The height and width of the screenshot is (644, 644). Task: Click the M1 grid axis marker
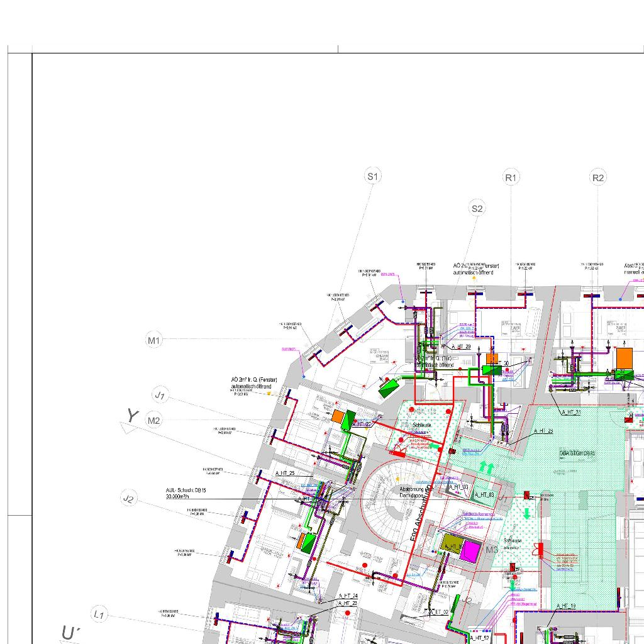pyautogui.click(x=154, y=340)
